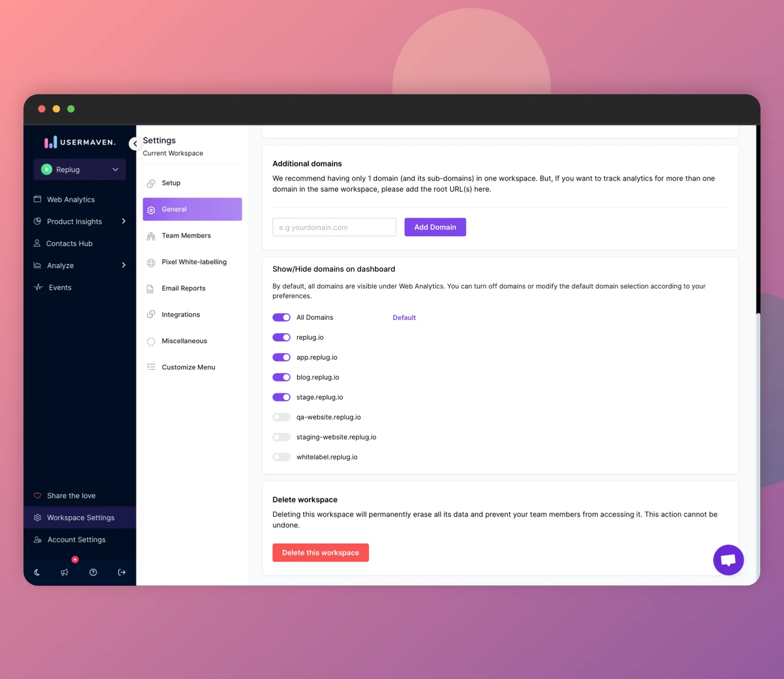Screen dimensions: 784x679
Task: Click the green Replug workspace avatar
Action: pyautogui.click(x=47, y=169)
